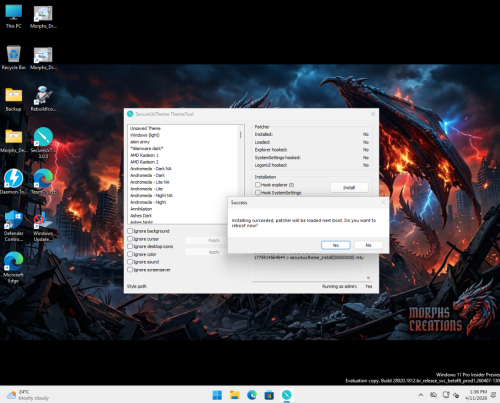
Task: Select the Backup folder icon
Action: 13,99
